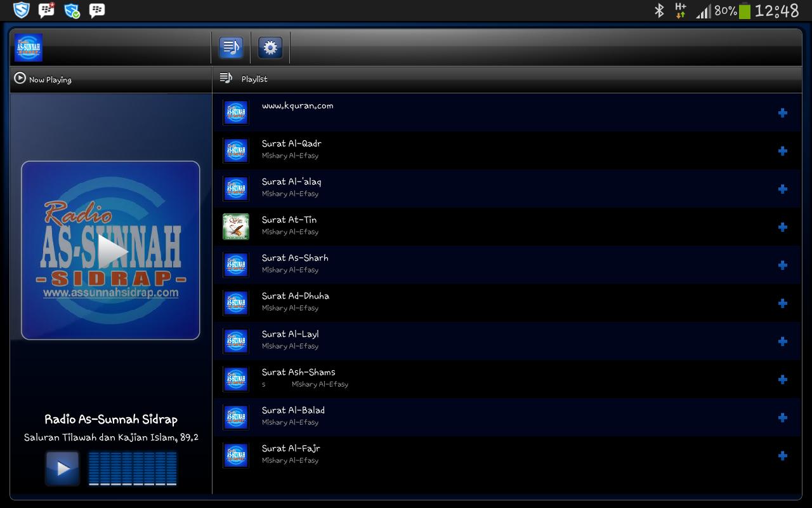This screenshot has height=508, width=812.
Task: Add Surat Al-Qadr with plus icon
Action: point(783,151)
